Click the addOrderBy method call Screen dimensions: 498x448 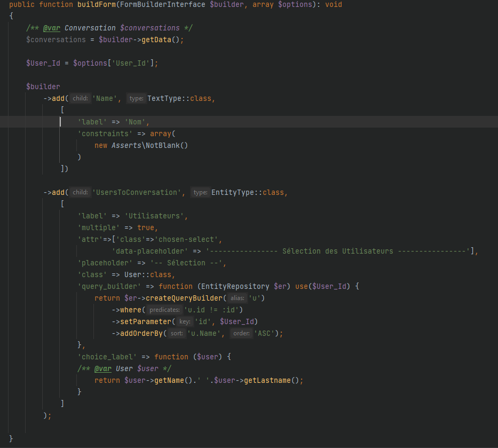[x=141, y=334]
